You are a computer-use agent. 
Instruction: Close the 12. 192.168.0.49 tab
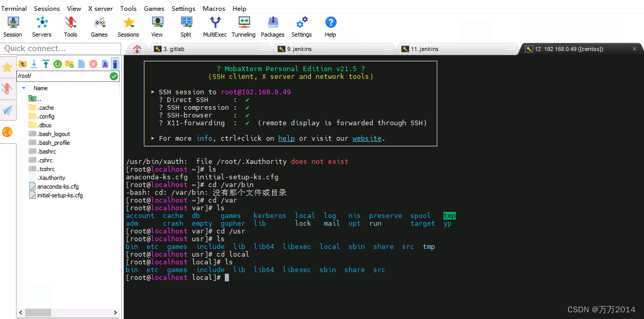click(x=635, y=49)
